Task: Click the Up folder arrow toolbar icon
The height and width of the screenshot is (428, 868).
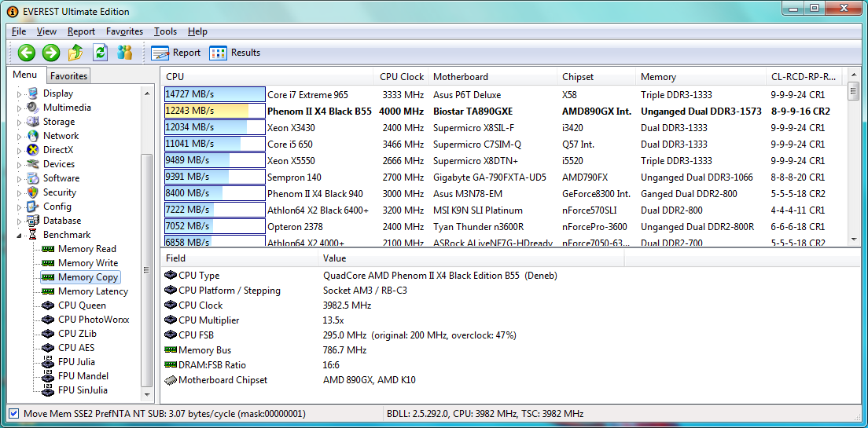Action: pyautogui.click(x=75, y=53)
